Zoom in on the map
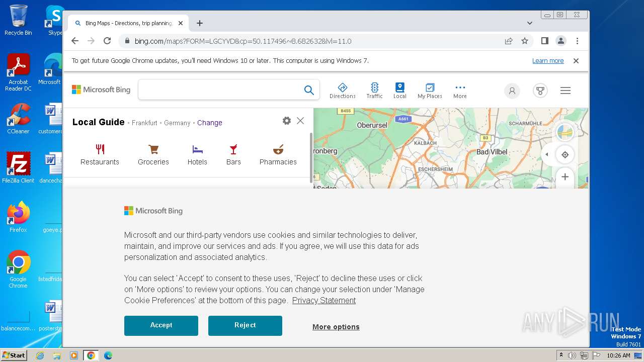This screenshot has height=362, width=644. pos(565,177)
